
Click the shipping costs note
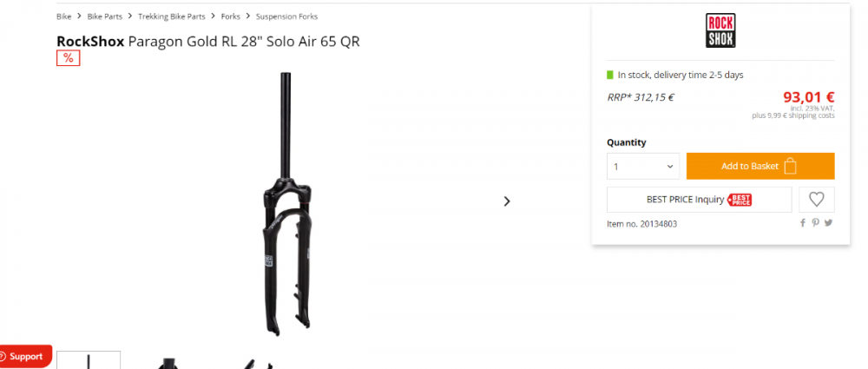tap(793, 115)
